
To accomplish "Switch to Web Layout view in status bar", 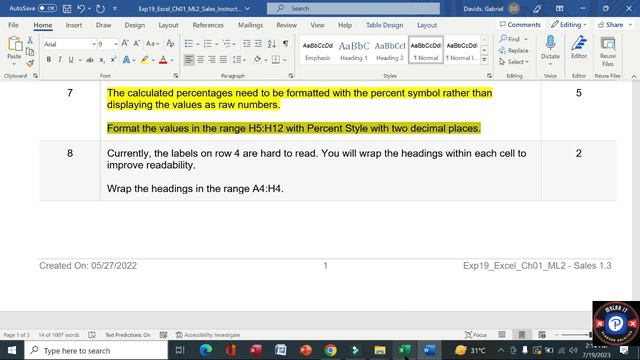I will click(542, 335).
